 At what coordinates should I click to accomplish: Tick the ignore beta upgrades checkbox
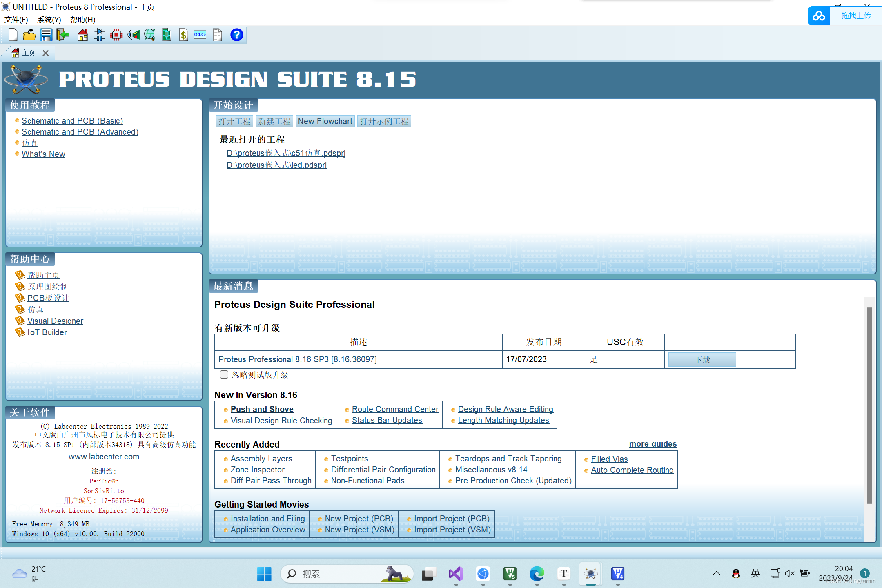click(x=224, y=374)
